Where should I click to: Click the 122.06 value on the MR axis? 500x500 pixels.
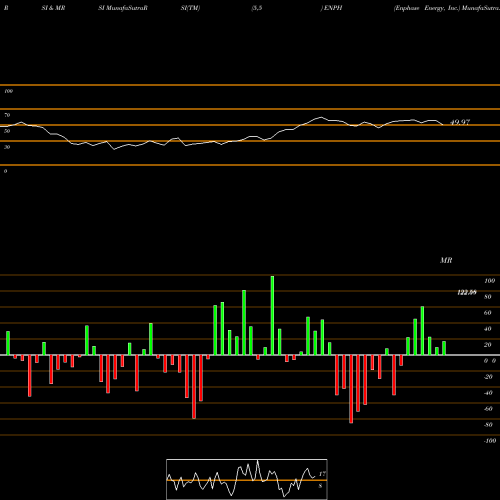coord(467,292)
